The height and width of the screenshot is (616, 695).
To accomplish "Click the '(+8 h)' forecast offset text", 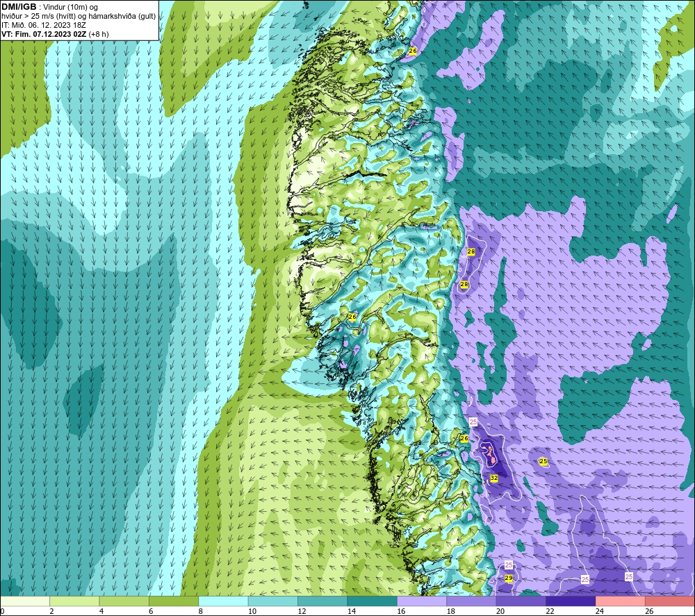I will [x=99, y=34].
